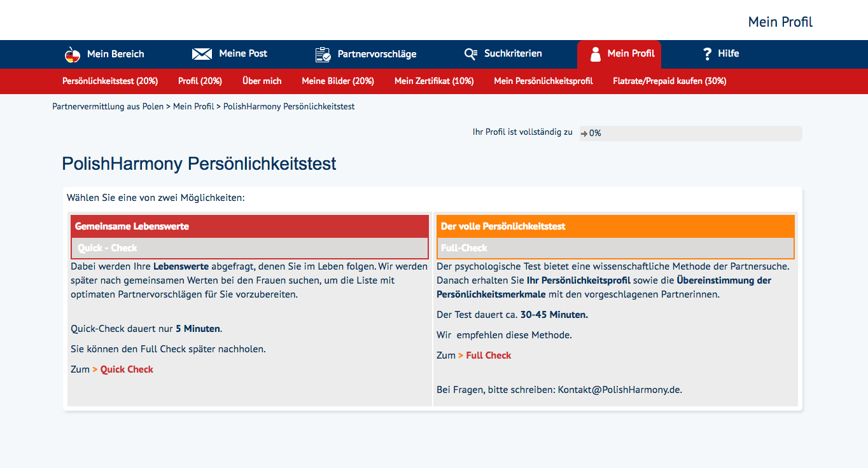Click breadcrumb PolishHarmony Persönlichkeitstest
868x468 pixels.
click(x=289, y=106)
